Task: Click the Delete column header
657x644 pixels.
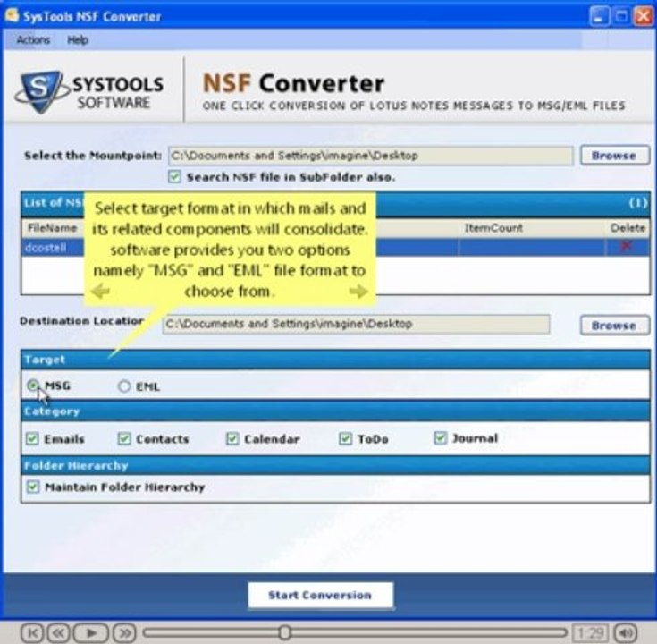Action: point(628,228)
